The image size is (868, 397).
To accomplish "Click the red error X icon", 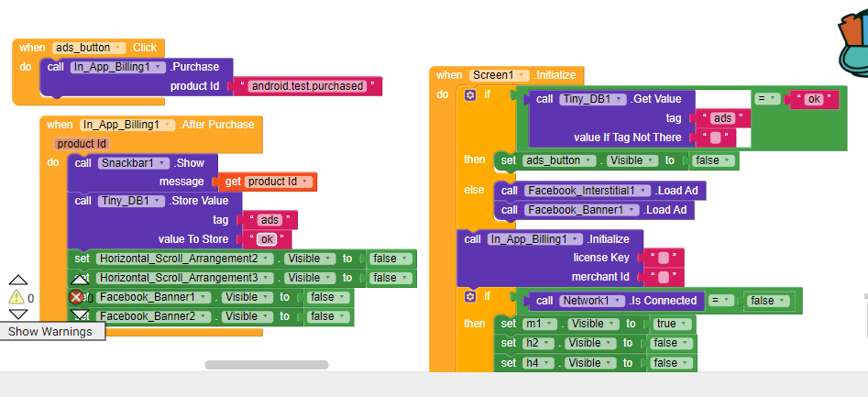I will 76,297.
